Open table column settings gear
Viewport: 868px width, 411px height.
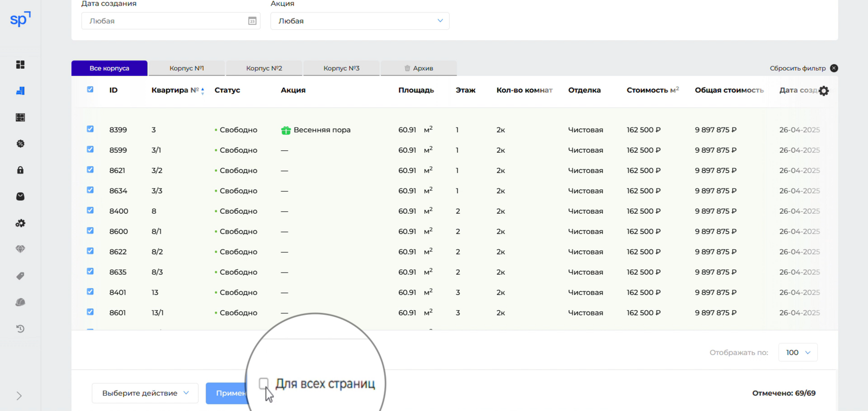pyautogui.click(x=824, y=91)
